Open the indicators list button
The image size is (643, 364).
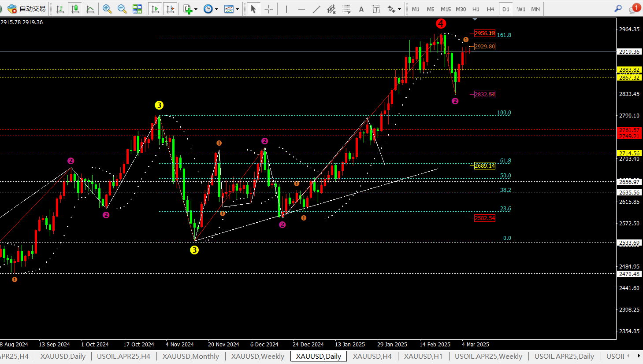coord(188,9)
